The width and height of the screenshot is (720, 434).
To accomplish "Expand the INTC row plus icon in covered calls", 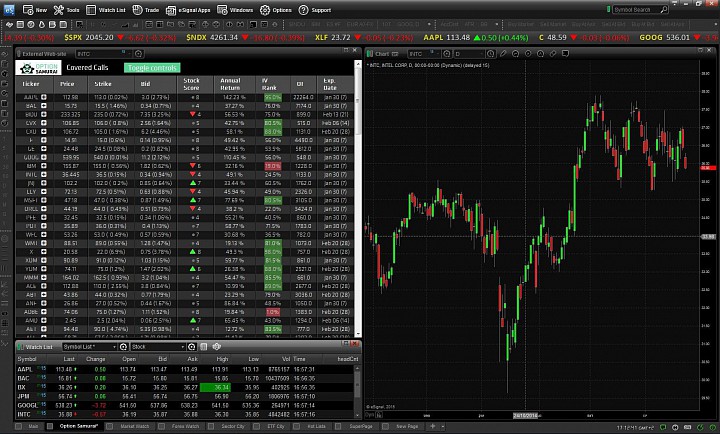I will [44, 175].
